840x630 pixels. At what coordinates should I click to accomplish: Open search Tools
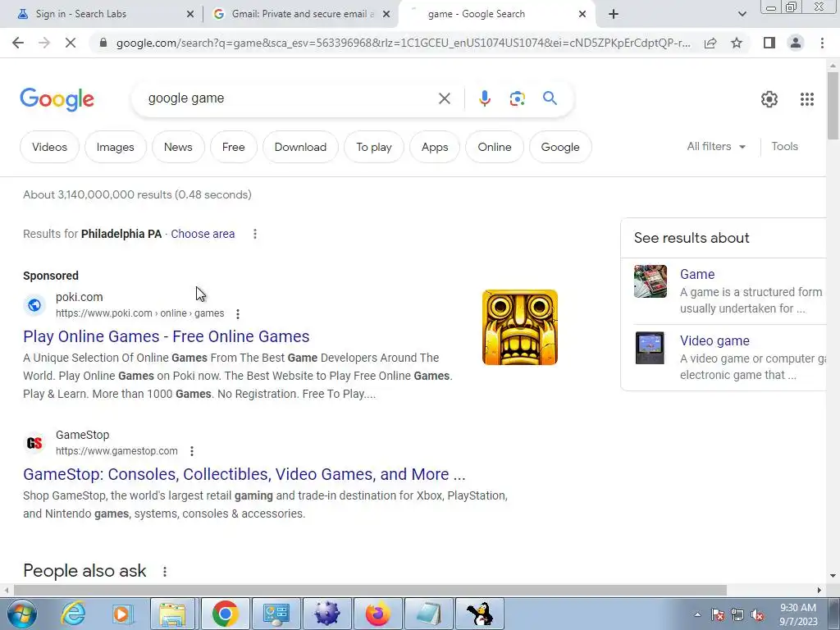point(784,146)
